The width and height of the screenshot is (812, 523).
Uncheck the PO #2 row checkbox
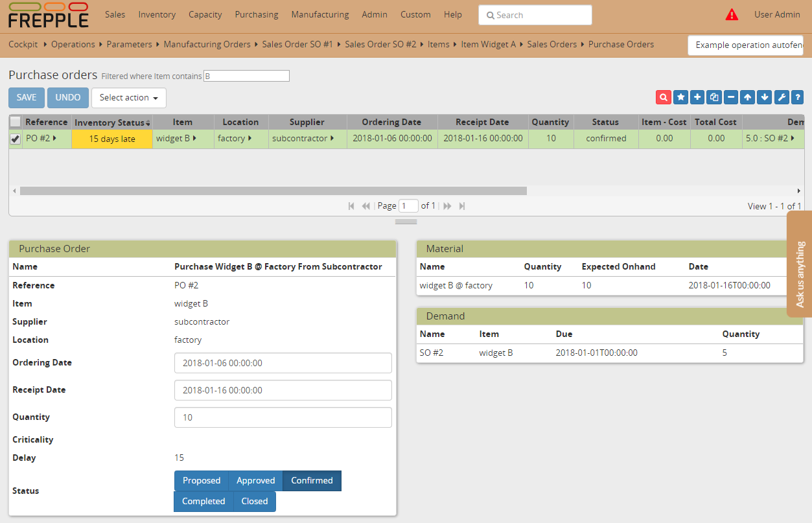coord(14,138)
